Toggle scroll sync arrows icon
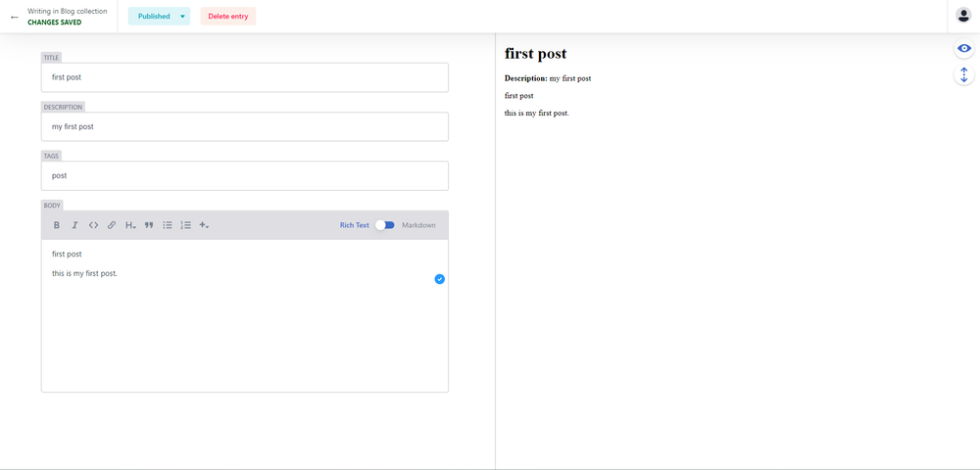Viewport: 980px width, 470px height. [x=963, y=74]
